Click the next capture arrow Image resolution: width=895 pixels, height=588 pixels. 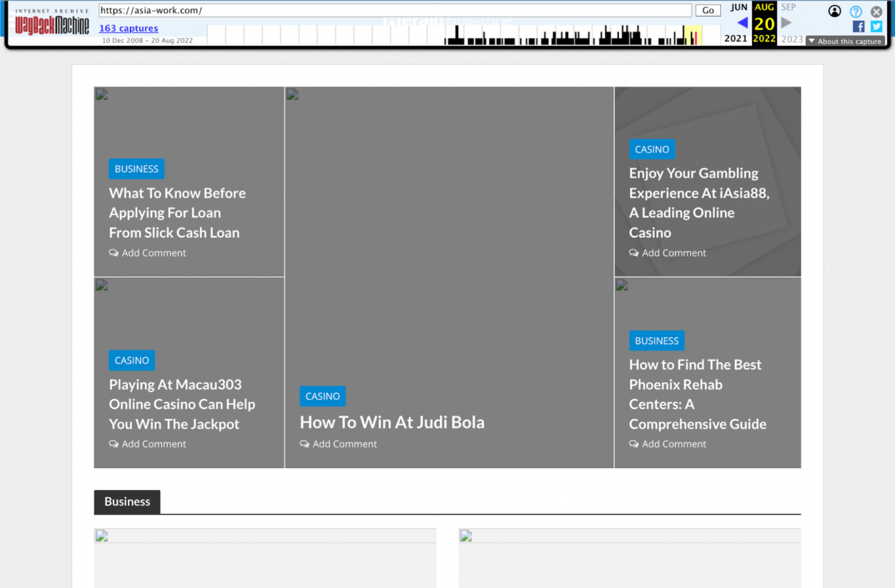click(786, 22)
